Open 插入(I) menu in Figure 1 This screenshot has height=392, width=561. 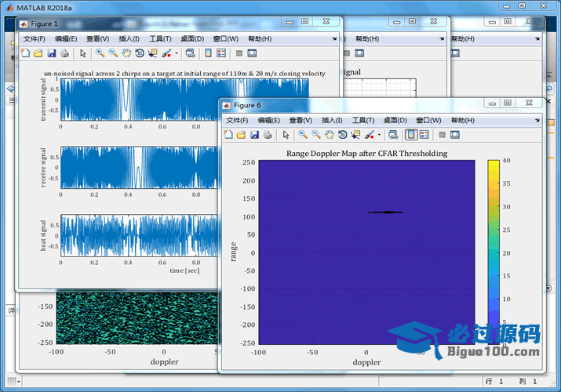(x=129, y=39)
